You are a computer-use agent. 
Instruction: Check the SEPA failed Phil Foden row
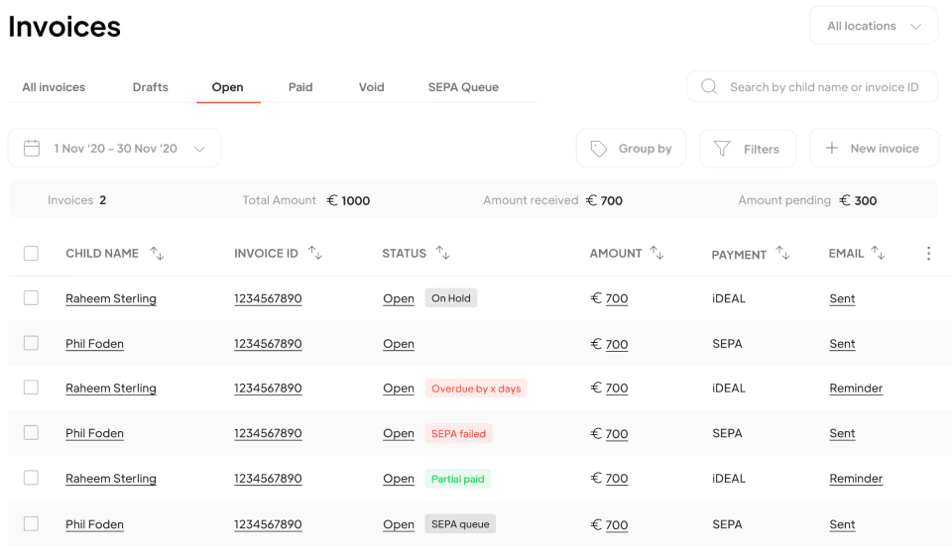point(31,432)
